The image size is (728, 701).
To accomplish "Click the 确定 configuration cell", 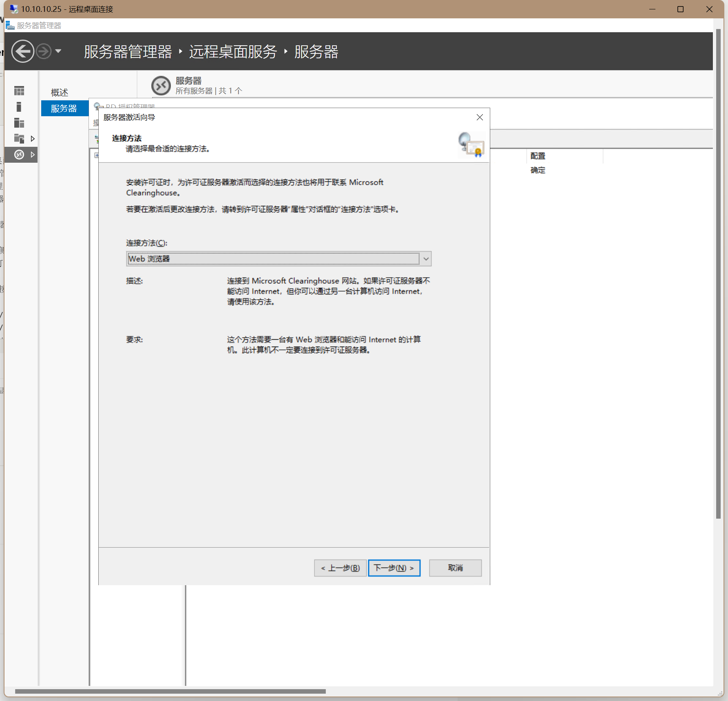I will [x=538, y=170].
